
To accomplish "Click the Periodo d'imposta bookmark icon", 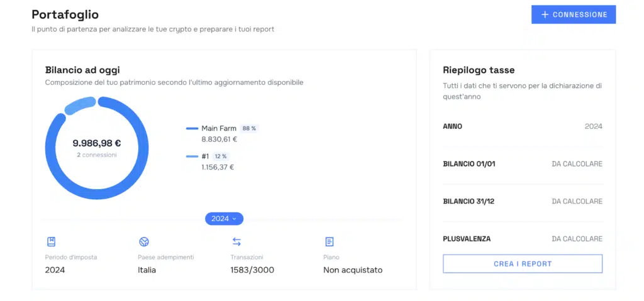I will [51, 242].
